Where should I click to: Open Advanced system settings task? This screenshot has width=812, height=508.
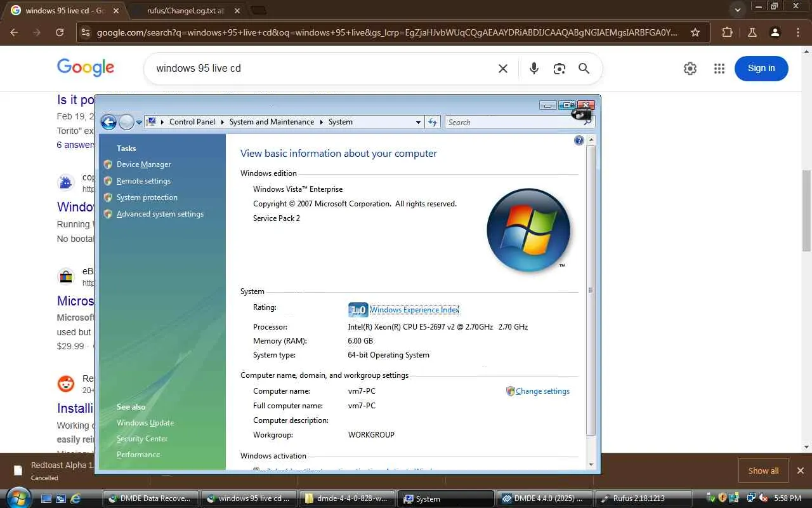160,214
